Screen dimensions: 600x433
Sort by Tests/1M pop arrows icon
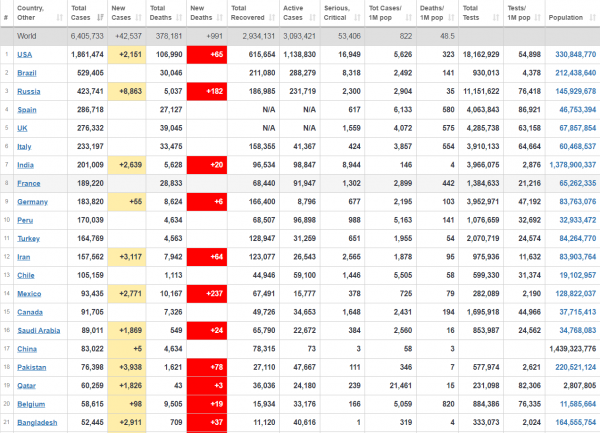click(x=538, y=18)
